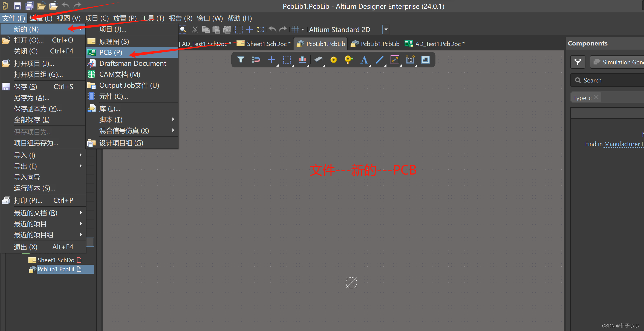Open the grid settings dropdown arrow

302,30
